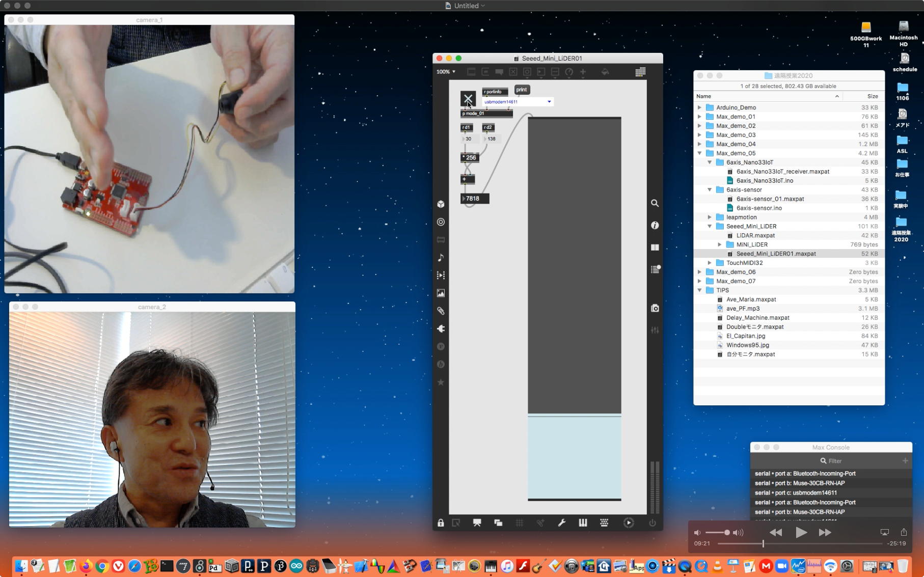The image size is (924, 577).
Task: Open Finder from the Dock
Action: pos(21,566)
